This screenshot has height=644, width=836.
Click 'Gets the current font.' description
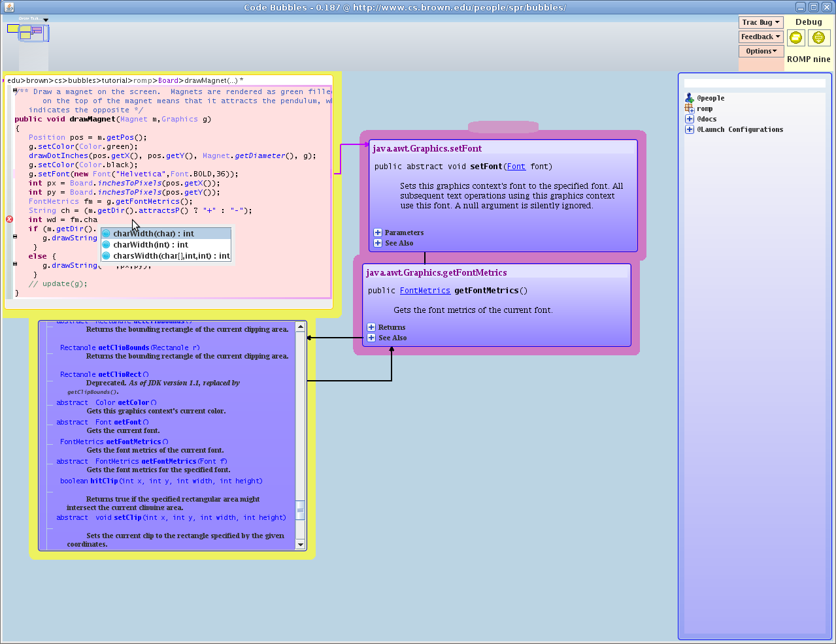click(x=123, y=430)
